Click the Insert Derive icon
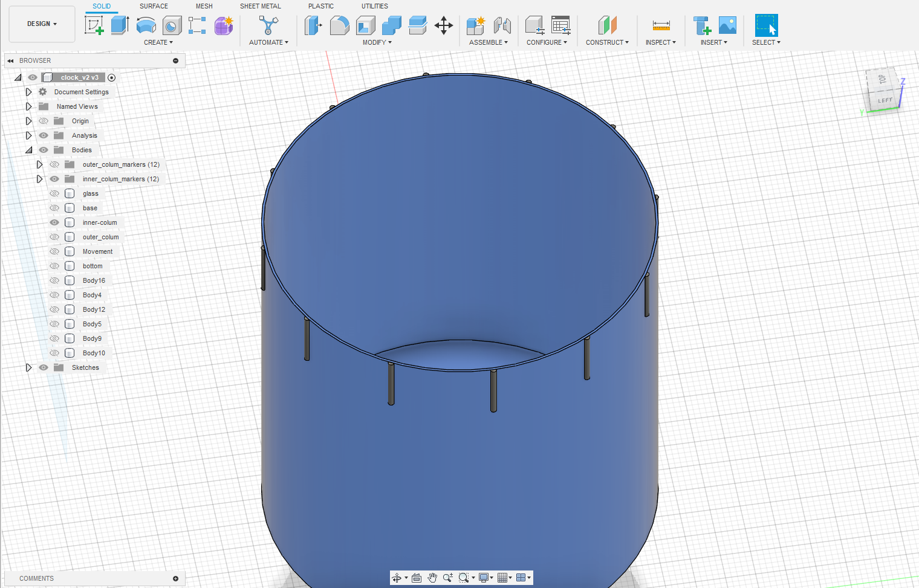This screenshot has height=588, width=919. pos(702,25)
